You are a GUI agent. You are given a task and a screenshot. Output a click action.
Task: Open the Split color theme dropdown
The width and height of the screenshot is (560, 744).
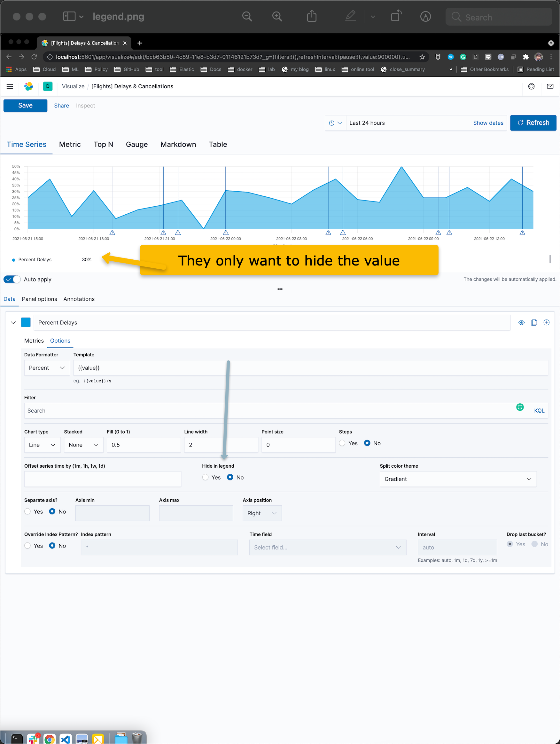click(458, 479)
